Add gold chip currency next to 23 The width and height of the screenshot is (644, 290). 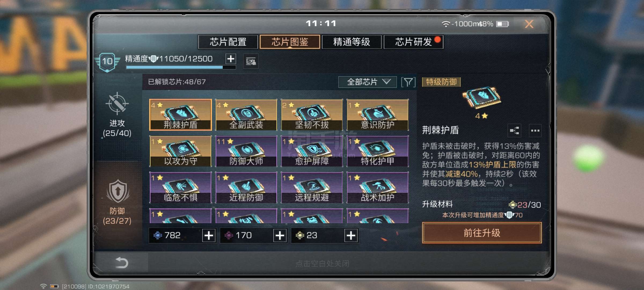[x=351, y=235]
